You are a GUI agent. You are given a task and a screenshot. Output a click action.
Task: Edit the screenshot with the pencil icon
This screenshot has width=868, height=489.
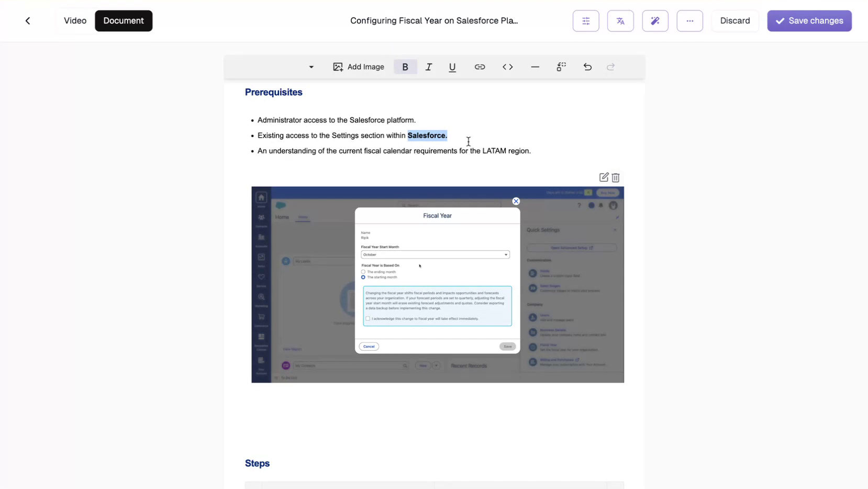tap(604, 177)
